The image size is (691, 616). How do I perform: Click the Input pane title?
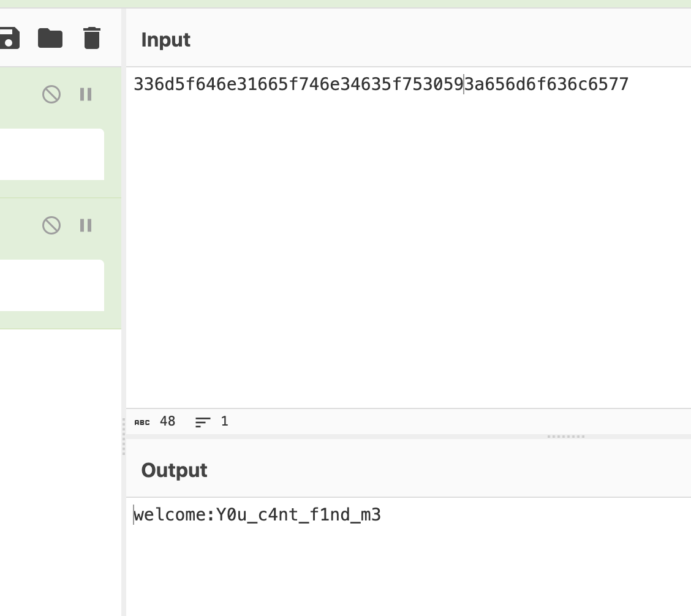[x=165, y=40]
